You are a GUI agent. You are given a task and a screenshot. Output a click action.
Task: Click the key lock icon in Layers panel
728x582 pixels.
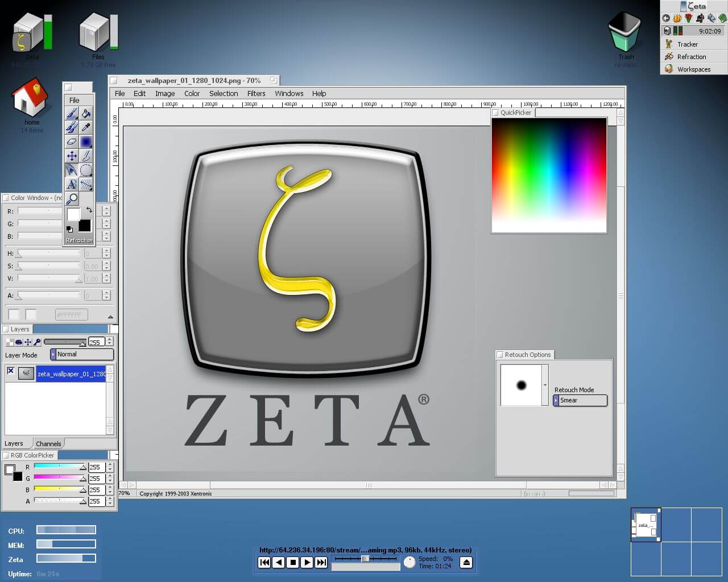coord(37,342)
